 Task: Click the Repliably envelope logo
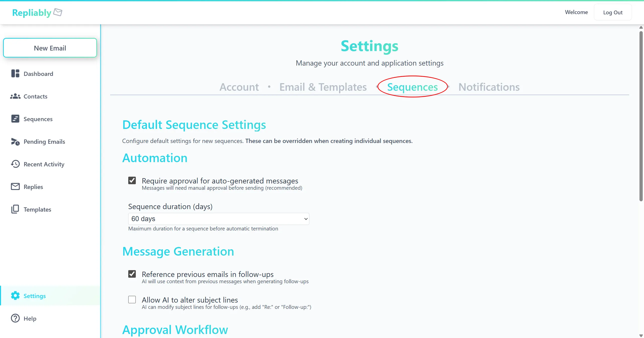[x=58, y=12]
